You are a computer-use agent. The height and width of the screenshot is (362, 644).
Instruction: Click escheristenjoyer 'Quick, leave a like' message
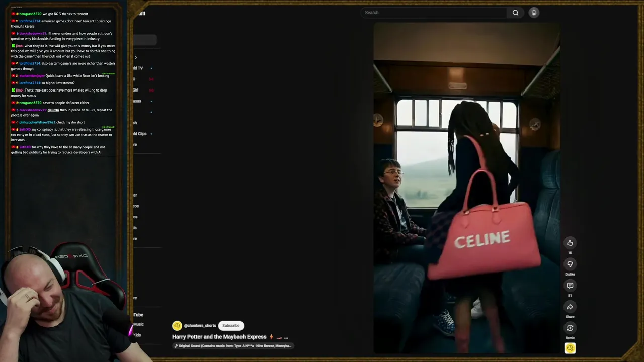[x=60, y=76]
